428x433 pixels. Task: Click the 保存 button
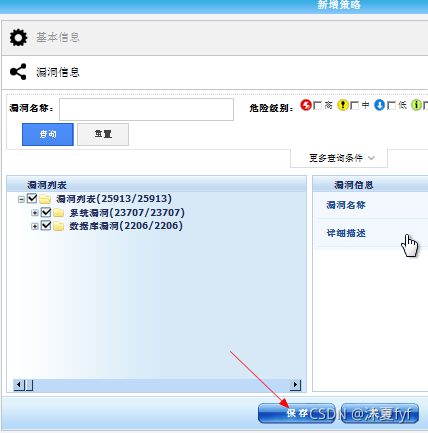click(x=297, y=413)
